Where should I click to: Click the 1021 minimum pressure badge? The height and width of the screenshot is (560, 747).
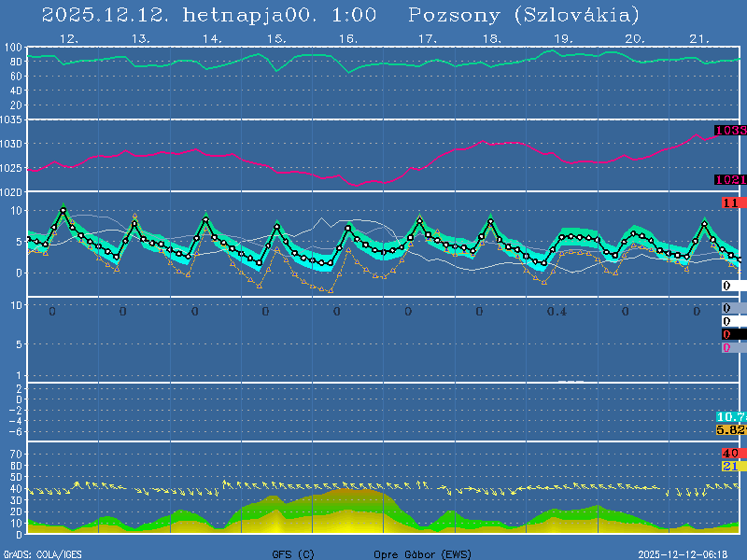click(x=730, y=179)
